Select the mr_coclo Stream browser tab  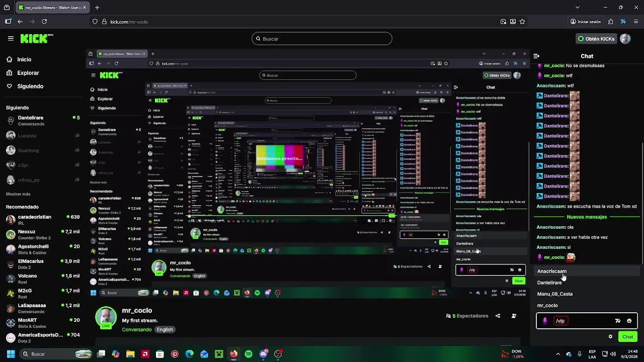pos(51,8)
